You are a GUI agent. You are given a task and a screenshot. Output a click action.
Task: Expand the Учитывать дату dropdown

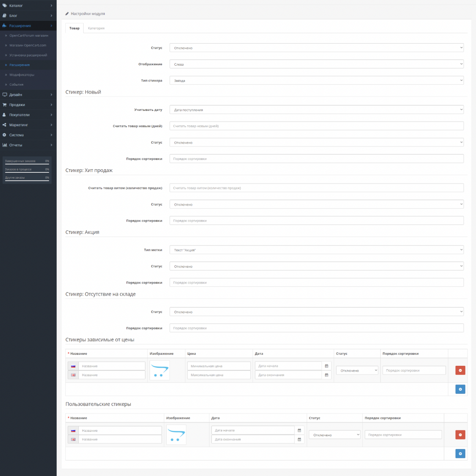(316, 110)
